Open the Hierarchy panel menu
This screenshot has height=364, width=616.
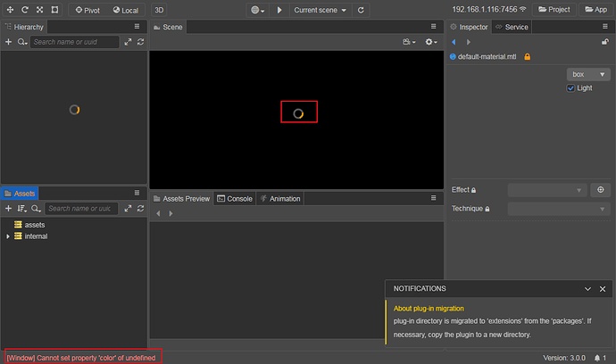[137, 26]
